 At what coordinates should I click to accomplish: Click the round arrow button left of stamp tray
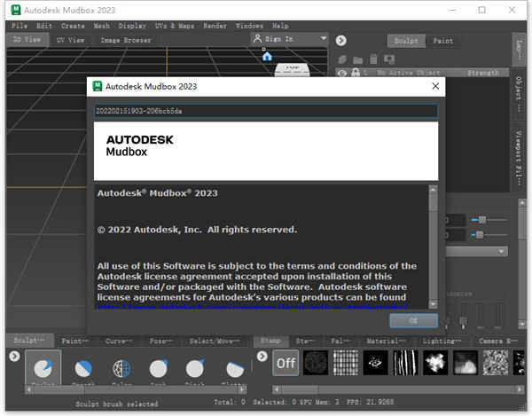coord(262,356)
